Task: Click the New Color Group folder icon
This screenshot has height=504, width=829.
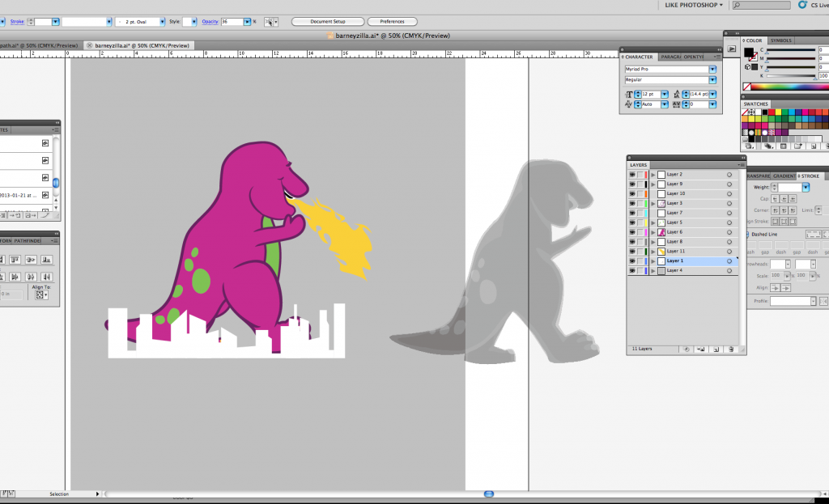Action: tap(798, 146)
